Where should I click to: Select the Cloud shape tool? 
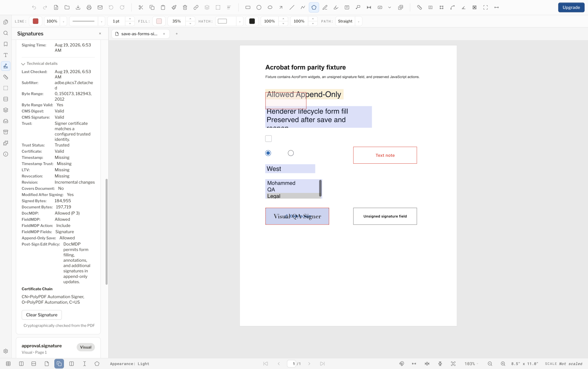[270, 7]
